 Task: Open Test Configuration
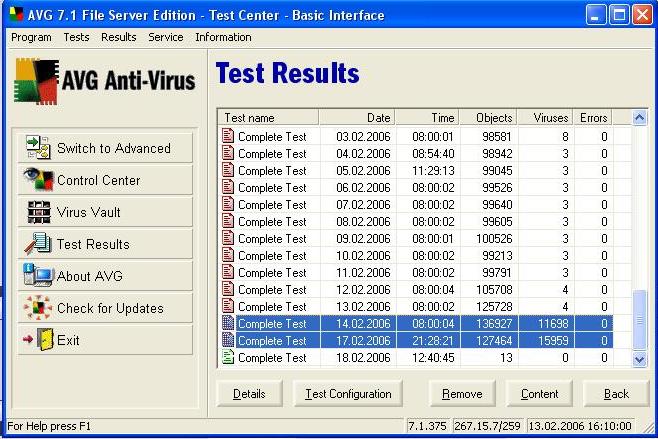click(348, 394)
